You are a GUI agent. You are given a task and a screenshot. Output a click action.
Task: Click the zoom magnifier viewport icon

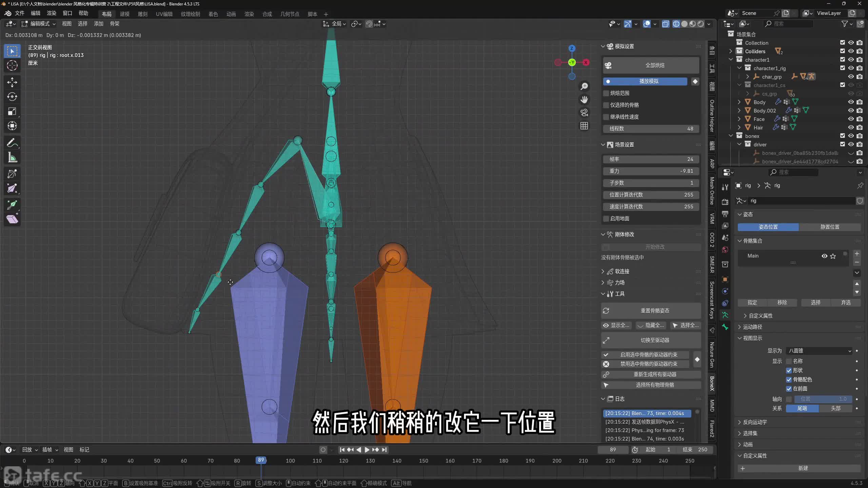584,86
